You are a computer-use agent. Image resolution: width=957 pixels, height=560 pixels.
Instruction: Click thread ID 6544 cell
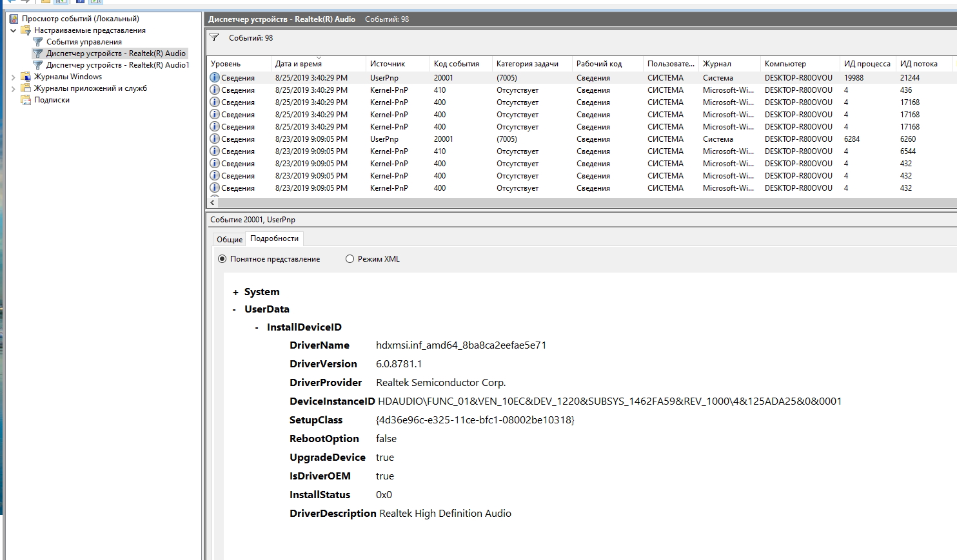pos(908,151)
